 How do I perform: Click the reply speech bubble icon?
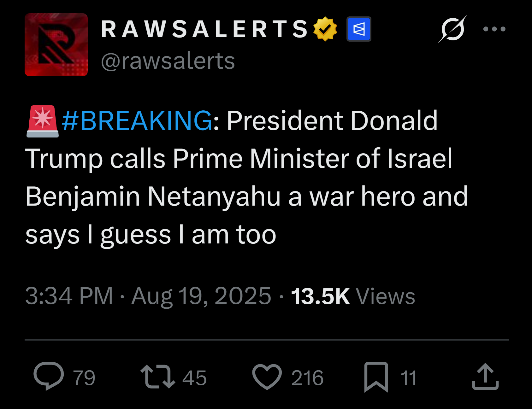click(49, 376)
